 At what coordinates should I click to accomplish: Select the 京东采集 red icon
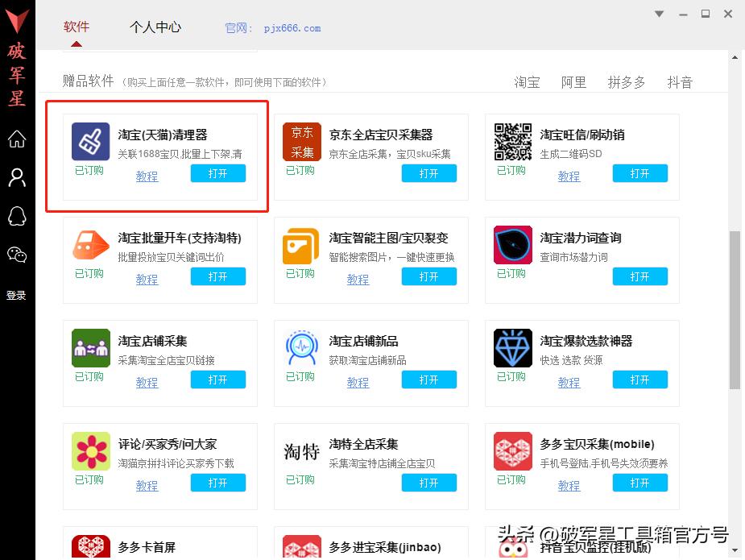coord(301,142)
